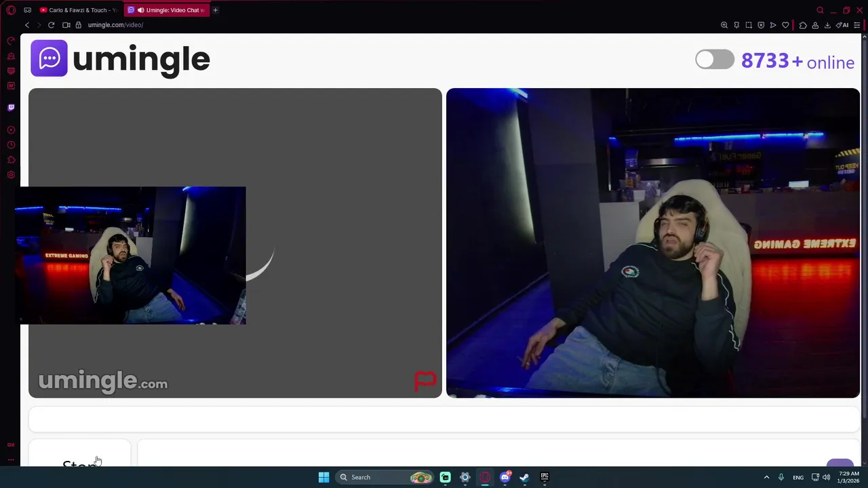Image resolution: width=868 pixels, height=488 pixels.
Task: Go forward to the next page
Action: (x=39, y=25)
